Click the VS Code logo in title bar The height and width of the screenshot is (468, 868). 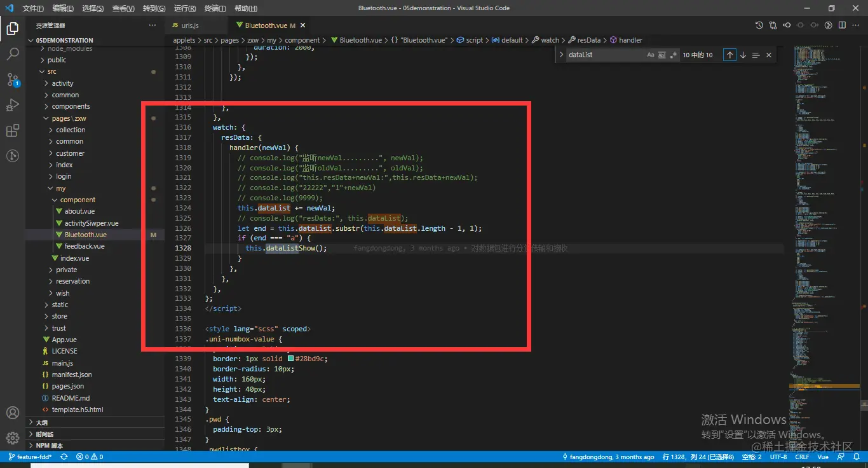[10, 8]
